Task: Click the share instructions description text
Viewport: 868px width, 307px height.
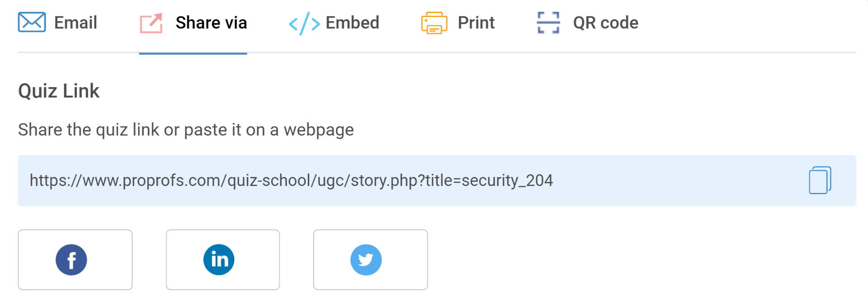Action: coord(186,130)
